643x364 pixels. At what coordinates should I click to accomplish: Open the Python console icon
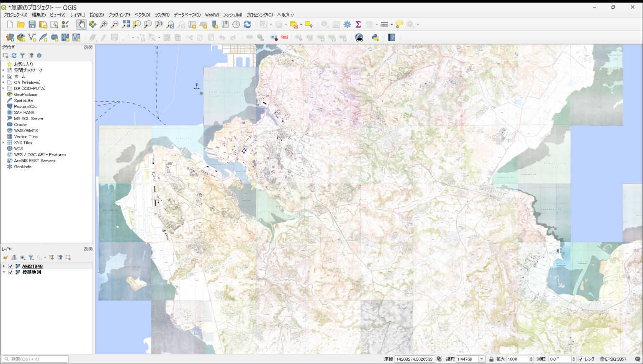point(375,37)
